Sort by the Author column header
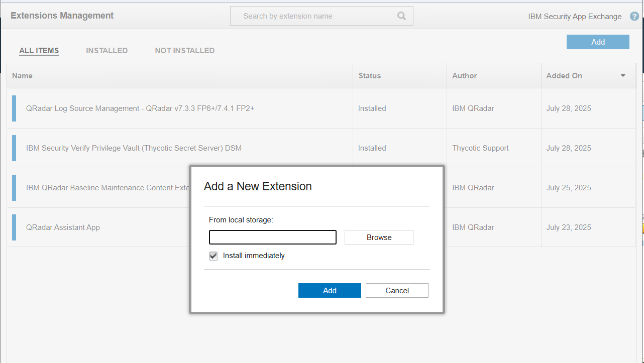 [x=465, y=76]
